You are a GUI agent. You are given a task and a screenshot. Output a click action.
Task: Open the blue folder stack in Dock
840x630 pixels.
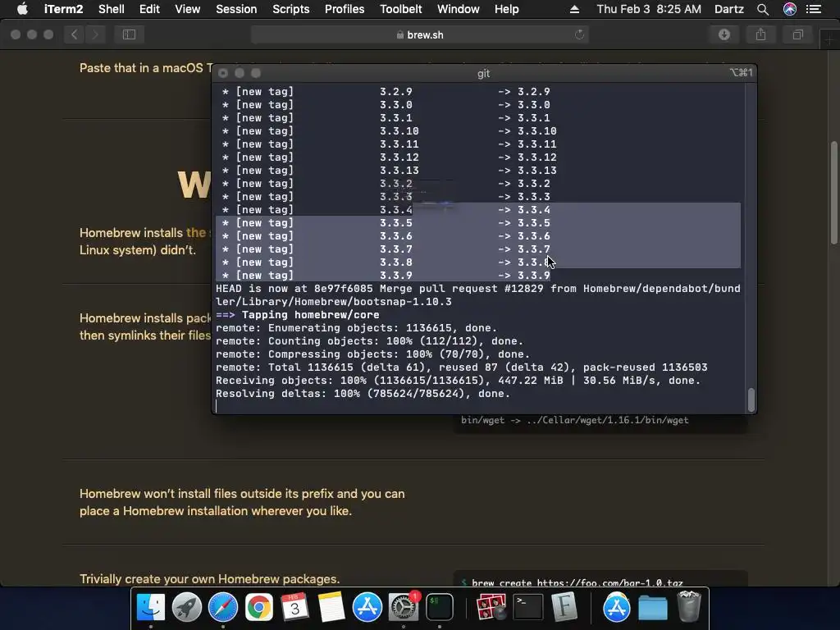652,608
